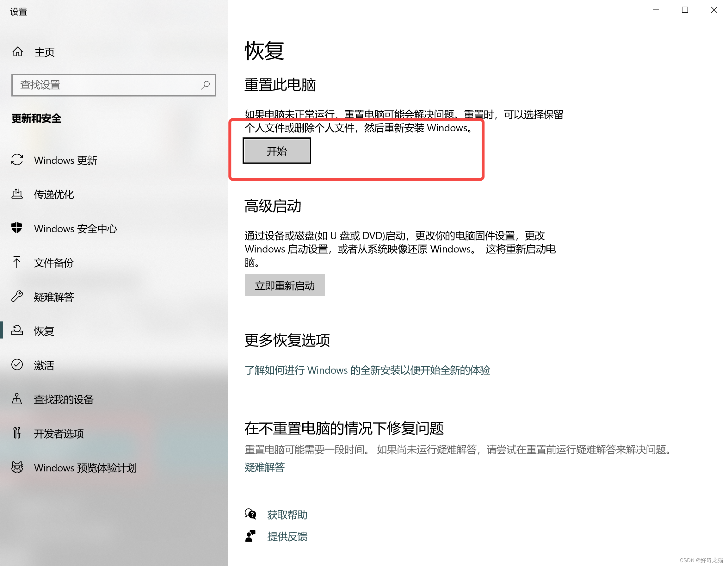Click the 开发者选项 tools icon

pos(17,433)
